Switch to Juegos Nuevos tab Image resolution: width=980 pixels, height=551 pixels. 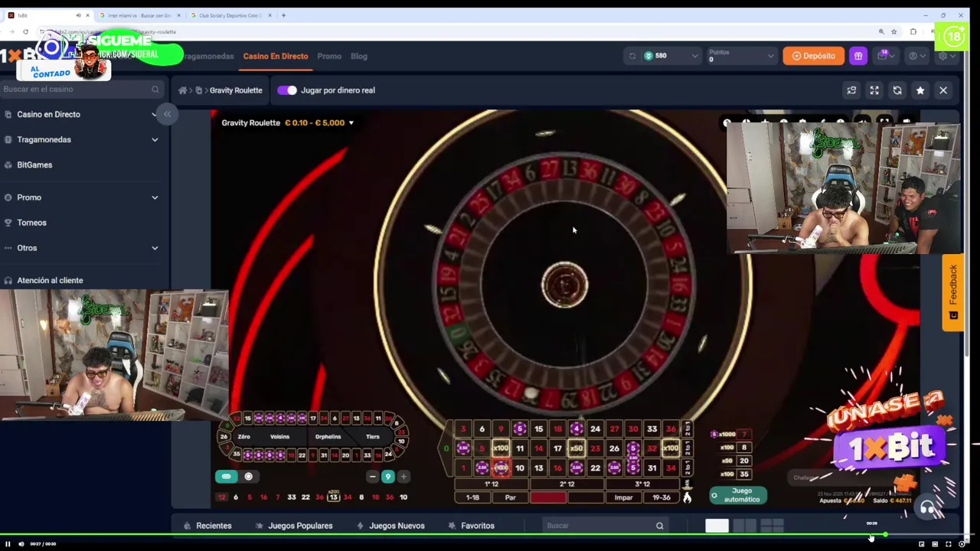point(391,526)
